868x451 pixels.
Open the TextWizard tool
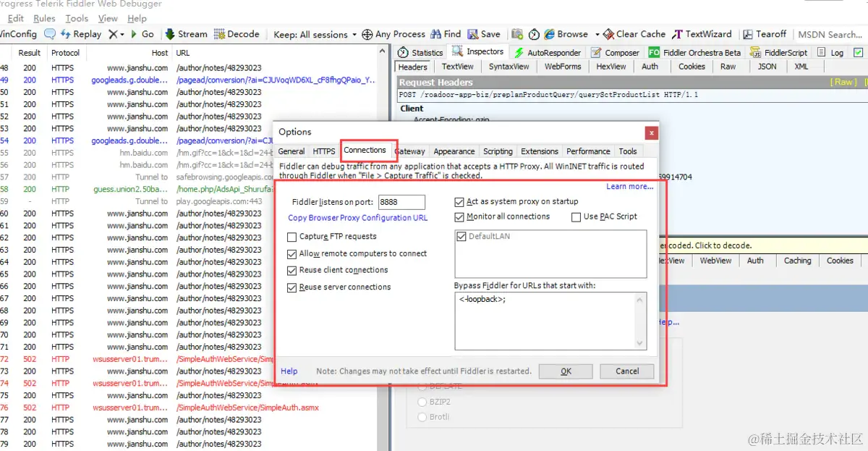point(702,34)
